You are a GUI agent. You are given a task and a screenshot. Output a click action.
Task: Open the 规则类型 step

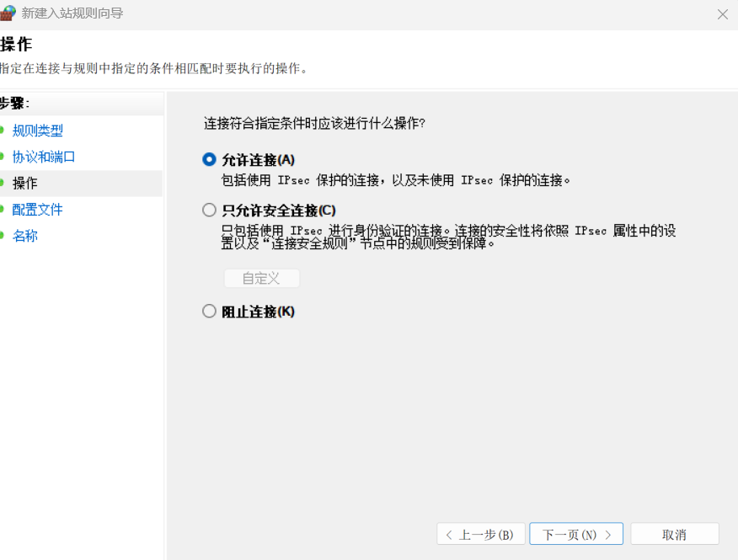coord(38,131)
